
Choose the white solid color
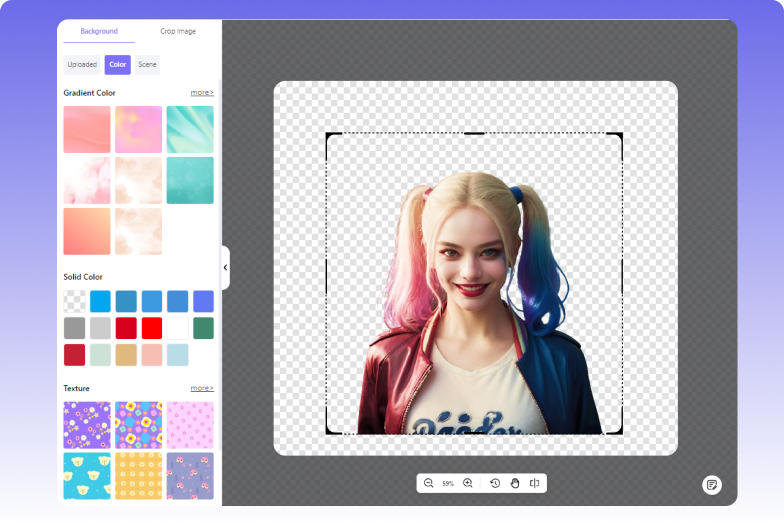pyautogui.click(x=178, y=328)
